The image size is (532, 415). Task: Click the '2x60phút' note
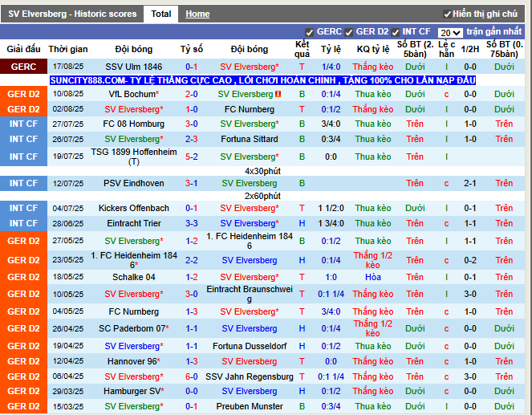262,196
